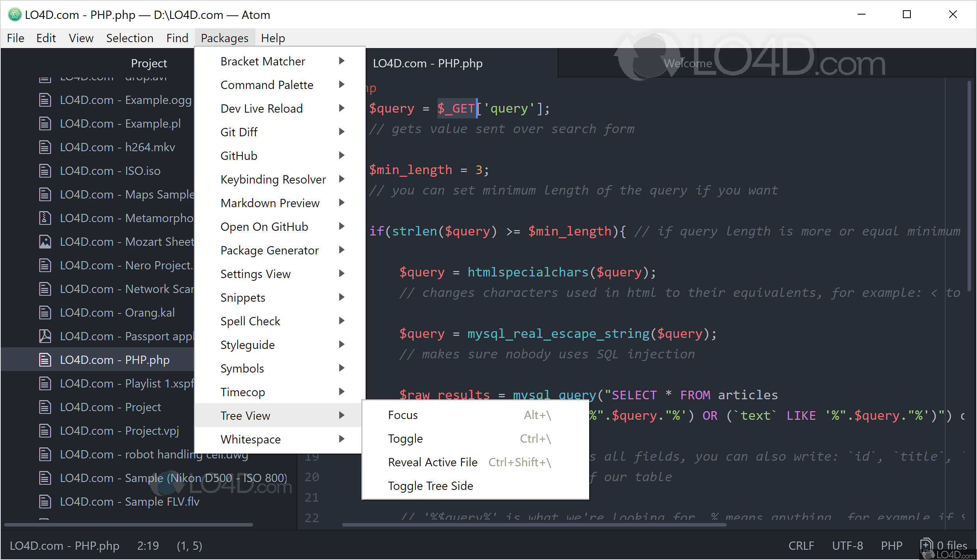Click the file icon beside Sample FLV.flv
Image resolution: width=977 pixels, height=560 pixels.
45,502
